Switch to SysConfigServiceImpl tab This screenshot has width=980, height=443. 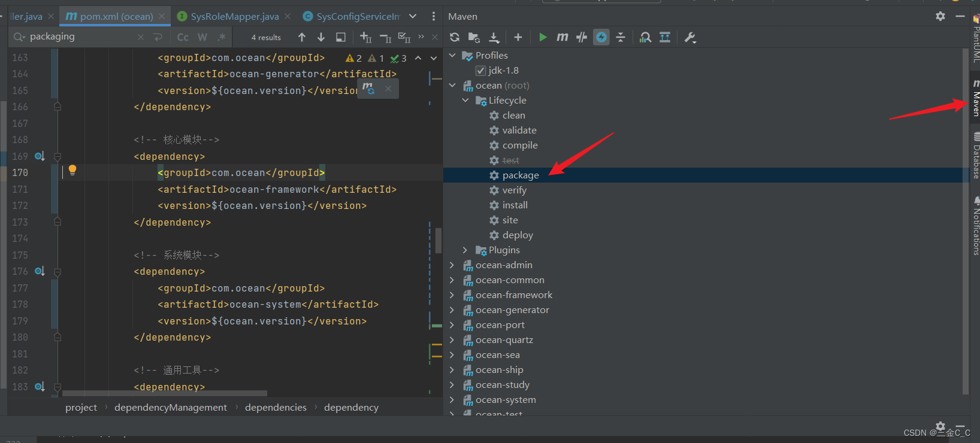351,16
